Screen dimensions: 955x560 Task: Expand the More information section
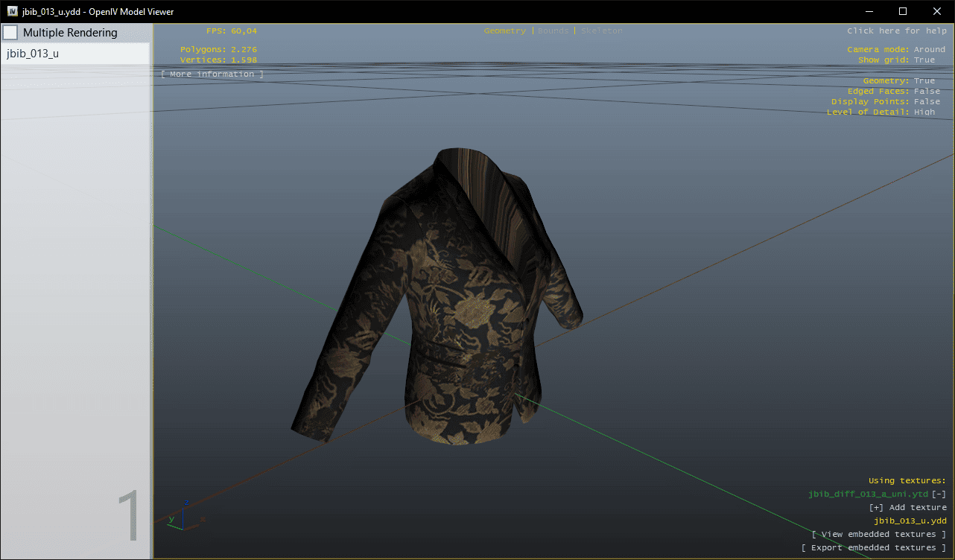coord(212,74)
